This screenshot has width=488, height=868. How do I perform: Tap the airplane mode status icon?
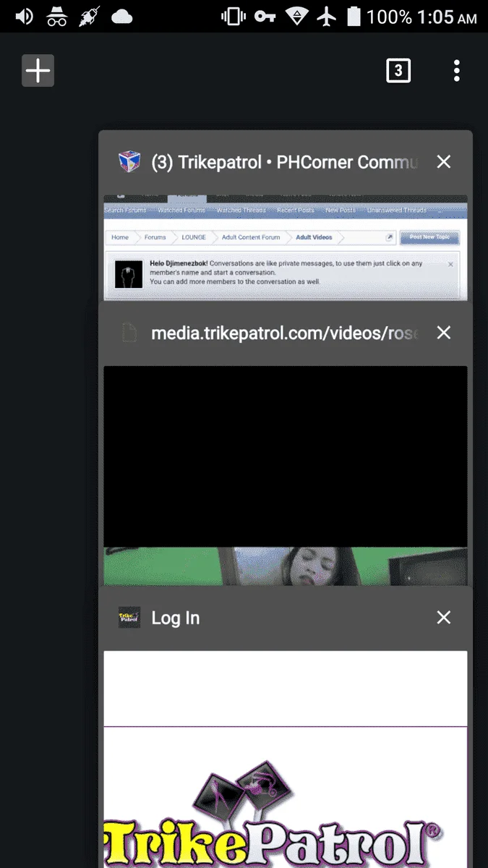click(x=328, y=16)
